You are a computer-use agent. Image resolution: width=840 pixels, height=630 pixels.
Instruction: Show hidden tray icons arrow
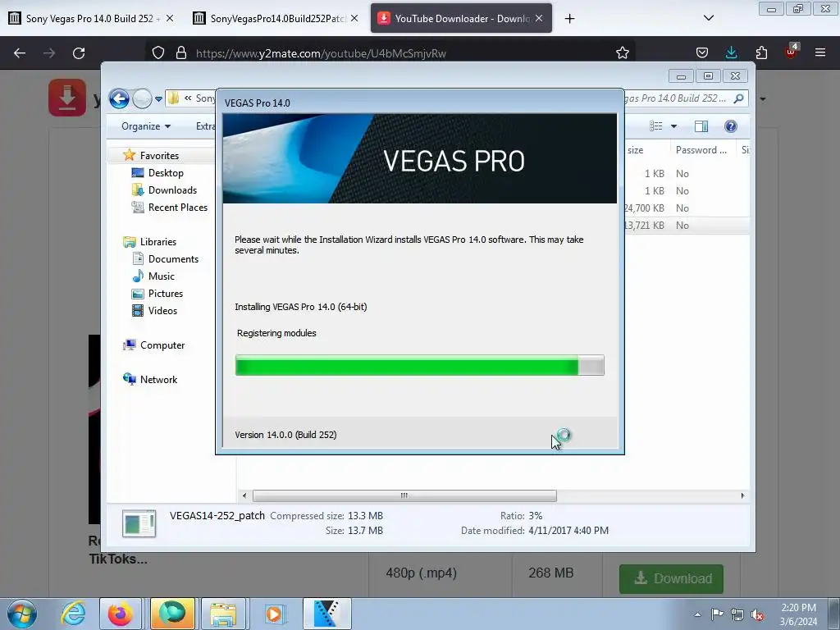pos(697,615)
